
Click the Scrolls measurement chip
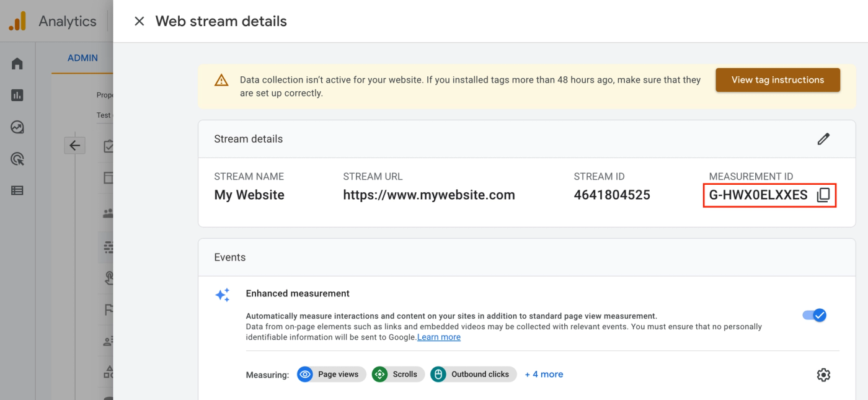pos(397,374)
